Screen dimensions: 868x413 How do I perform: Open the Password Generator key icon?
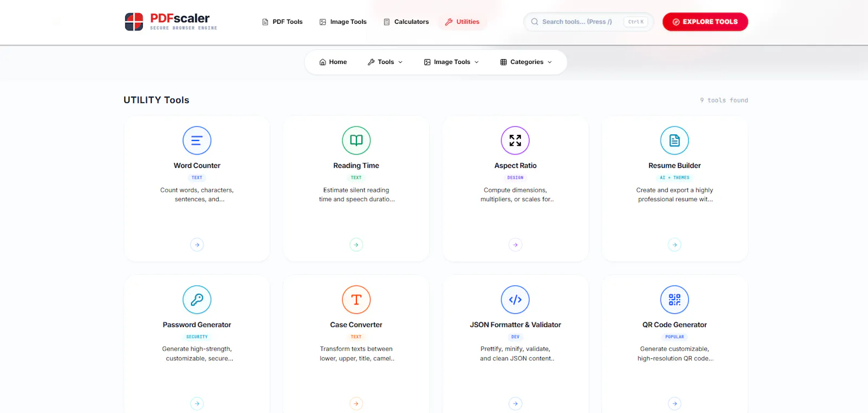pyautogui.click(x=197, y=300)
